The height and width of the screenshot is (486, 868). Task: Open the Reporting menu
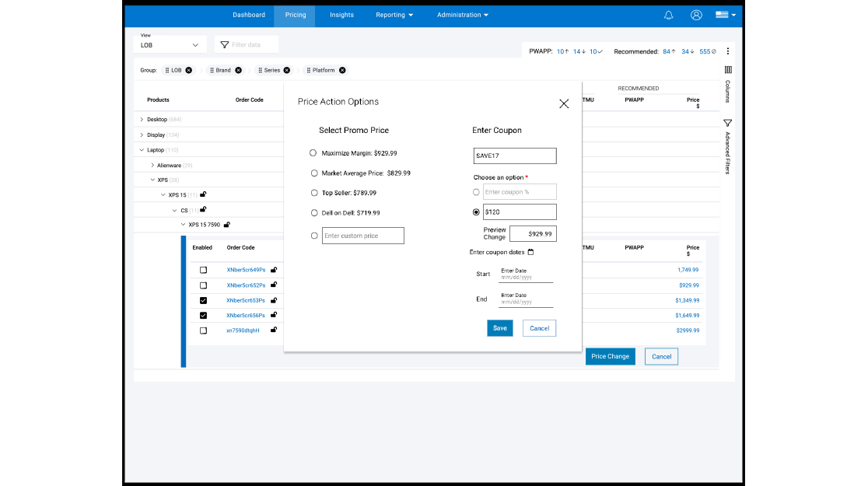tap(394, 15)
